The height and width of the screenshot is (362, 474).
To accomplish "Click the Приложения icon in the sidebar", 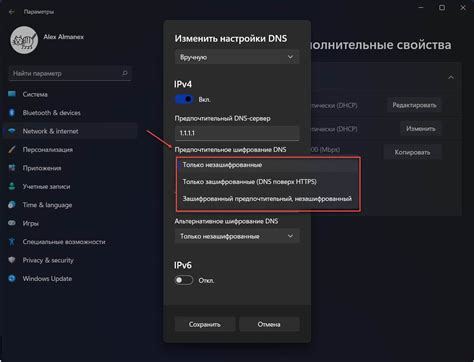I will [12, 168].
